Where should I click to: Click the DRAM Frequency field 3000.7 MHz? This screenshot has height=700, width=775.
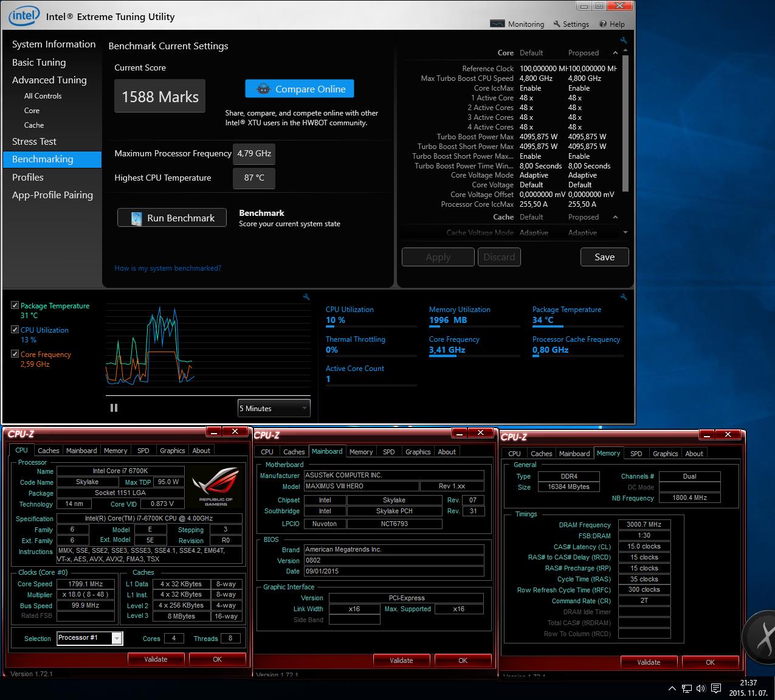pyautogui.click(x=644, y=524)
